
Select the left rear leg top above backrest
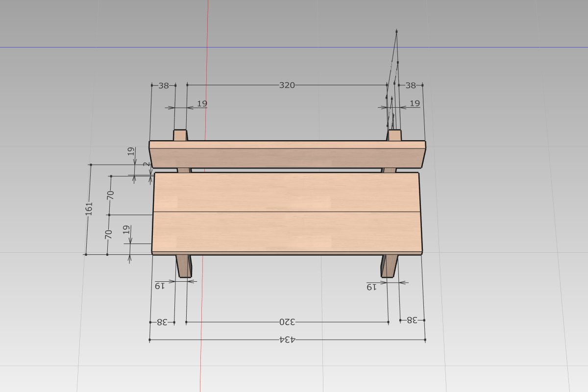click(180, 135)
